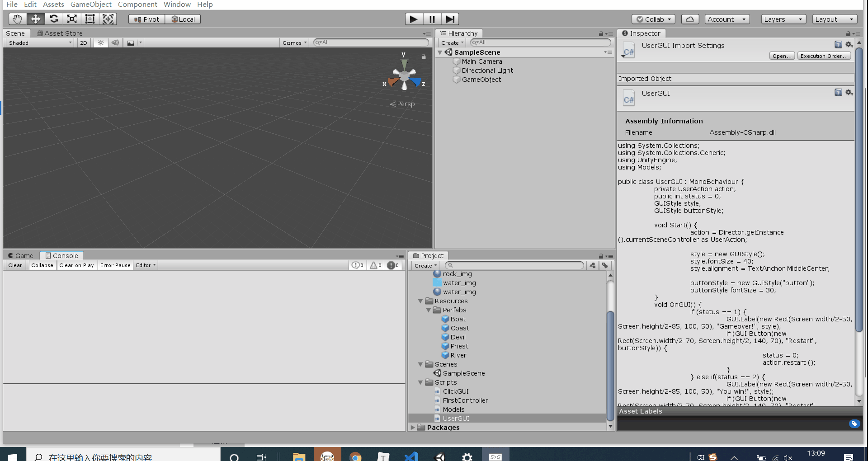
Task: Click the Open... button in Inspector
Action: pyautogui.click(x=782, y=56)
